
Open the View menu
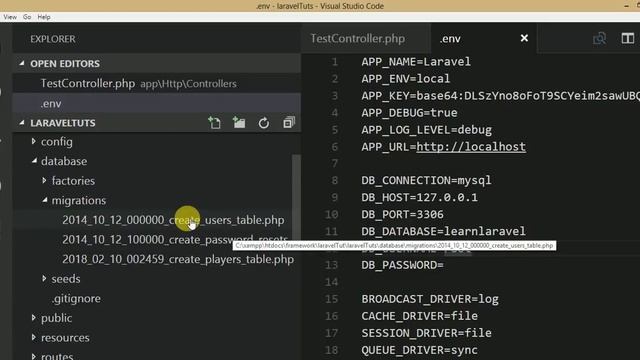[x=10, y=17]
